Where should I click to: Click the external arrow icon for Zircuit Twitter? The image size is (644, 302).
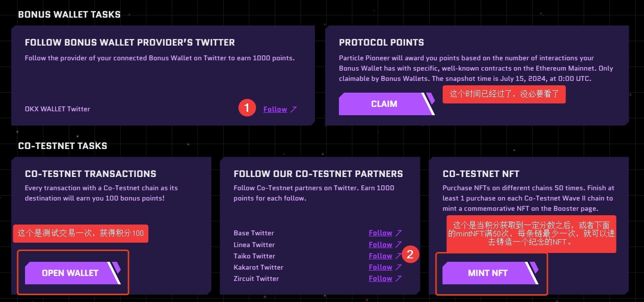click(x=399, y=278)
